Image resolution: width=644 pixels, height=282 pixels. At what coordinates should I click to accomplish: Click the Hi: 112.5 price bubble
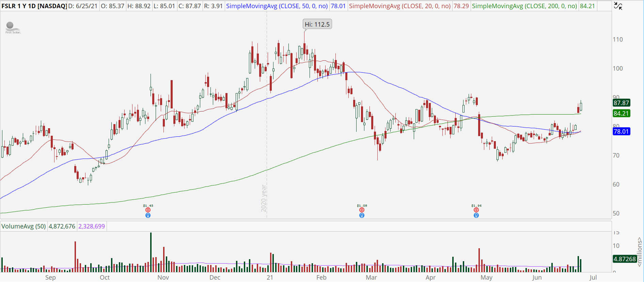click(317, 24)
